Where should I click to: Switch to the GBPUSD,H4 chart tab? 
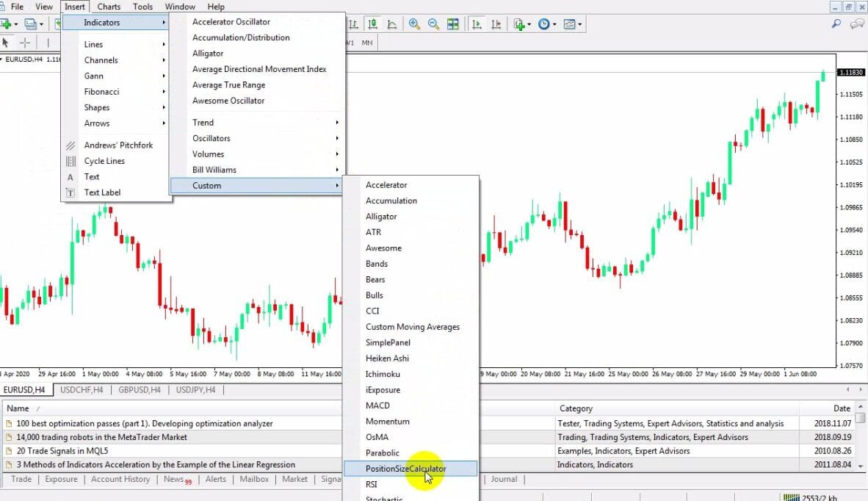point(140,390)
